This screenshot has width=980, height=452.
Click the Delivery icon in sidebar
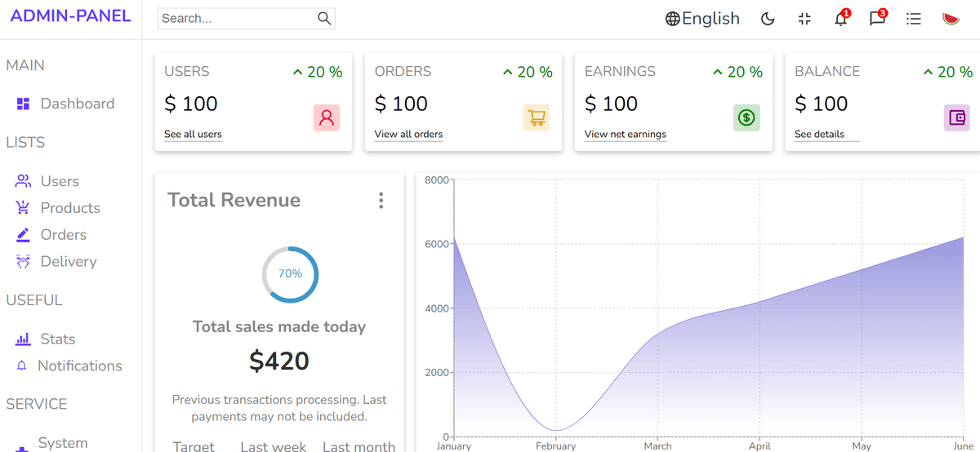[x=23, y=261]
